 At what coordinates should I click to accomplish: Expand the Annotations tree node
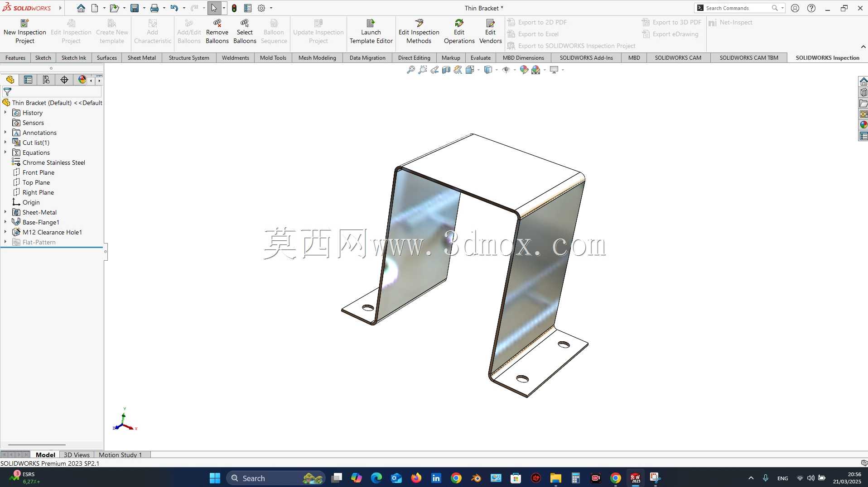coord(5,132)
